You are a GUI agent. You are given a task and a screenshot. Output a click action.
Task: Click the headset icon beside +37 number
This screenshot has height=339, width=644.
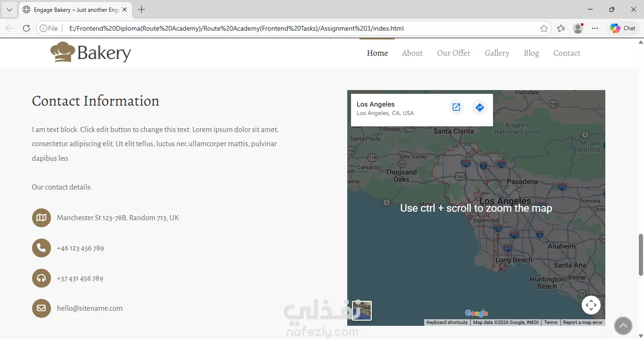click(x=42, y=278)
